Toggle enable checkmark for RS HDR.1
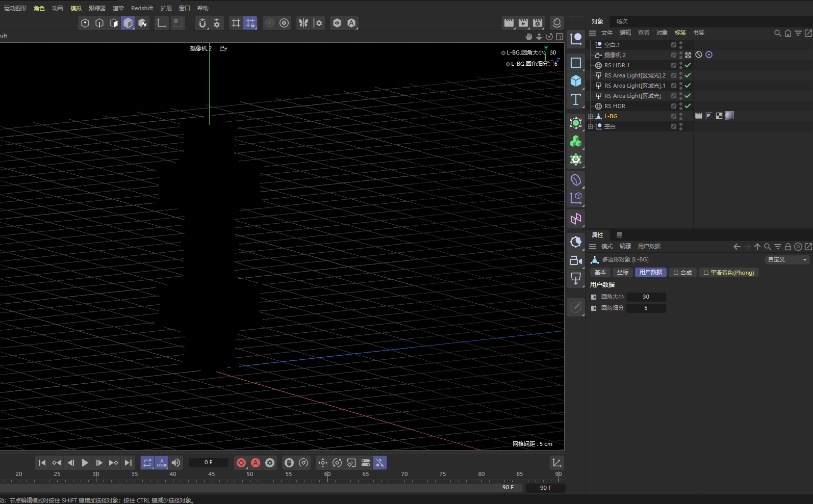The height and width of the screenshot is (504, 813). point(688,65)
